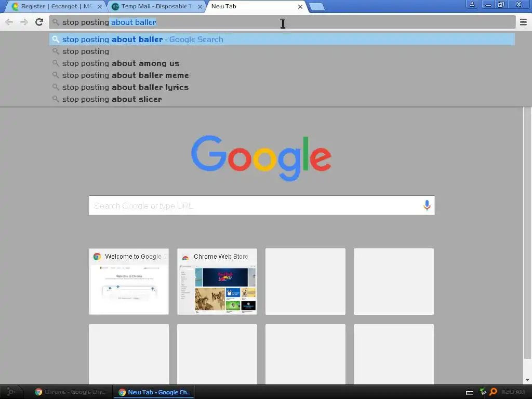Choose 'stop posting about baller - Google Search' suggestion

pos(282,39)
